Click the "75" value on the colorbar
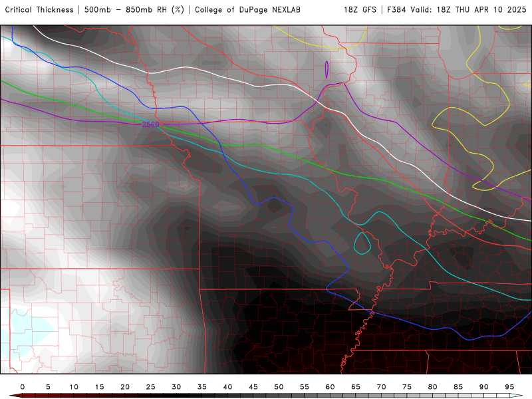 [407, 387]
